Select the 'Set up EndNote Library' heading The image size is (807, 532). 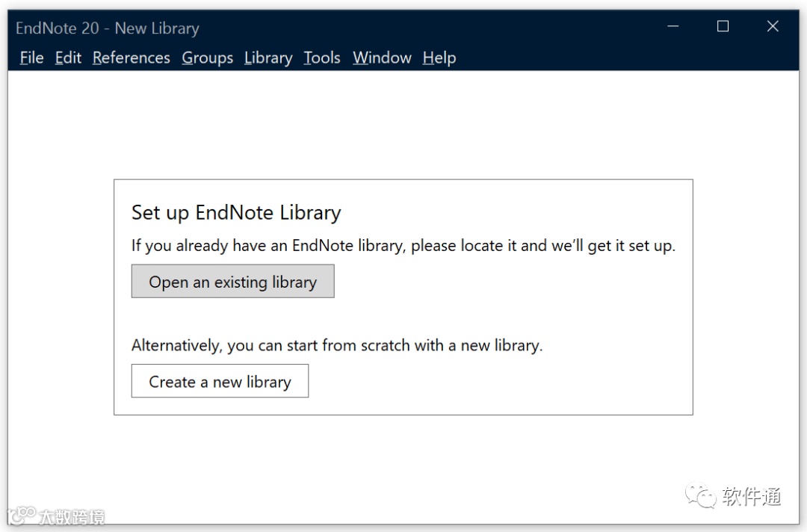[236, 212]
